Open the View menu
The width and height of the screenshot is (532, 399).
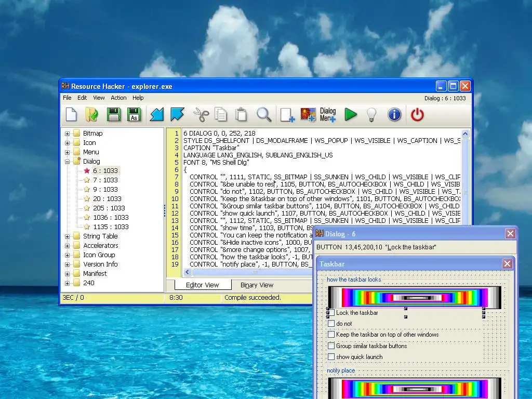[x=99, y=98]
